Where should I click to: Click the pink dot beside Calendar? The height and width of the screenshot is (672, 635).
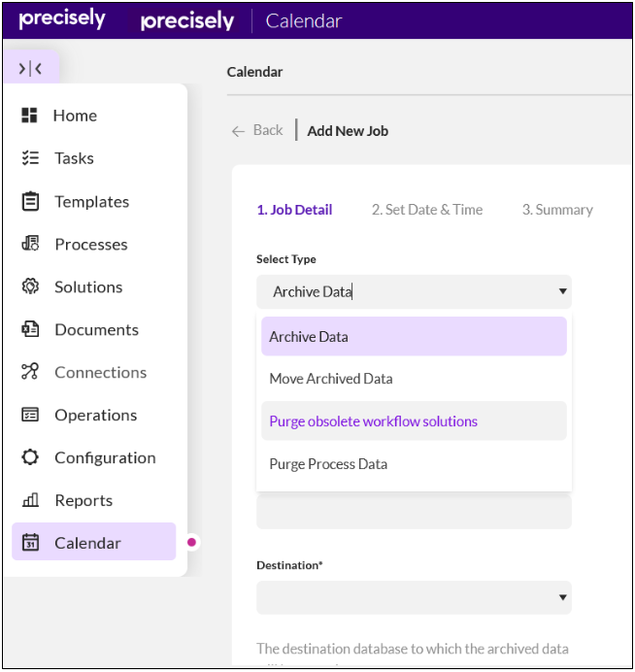point(191,542)
